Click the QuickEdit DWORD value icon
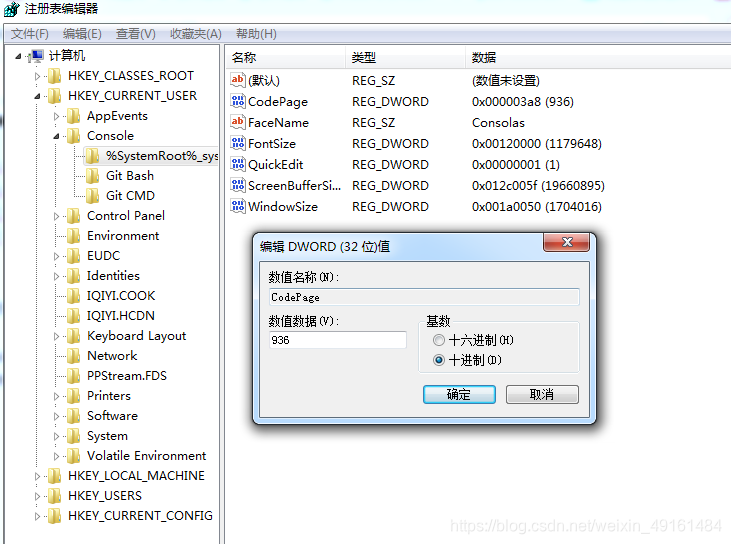Viewport: 731px width, 544px height. tap(238, 164)
